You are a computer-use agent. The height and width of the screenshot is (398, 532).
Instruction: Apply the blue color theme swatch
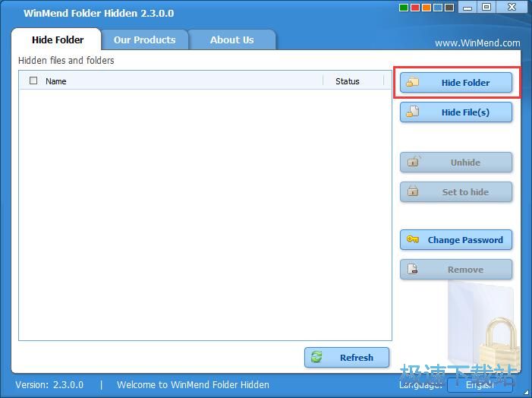point(438,8)
